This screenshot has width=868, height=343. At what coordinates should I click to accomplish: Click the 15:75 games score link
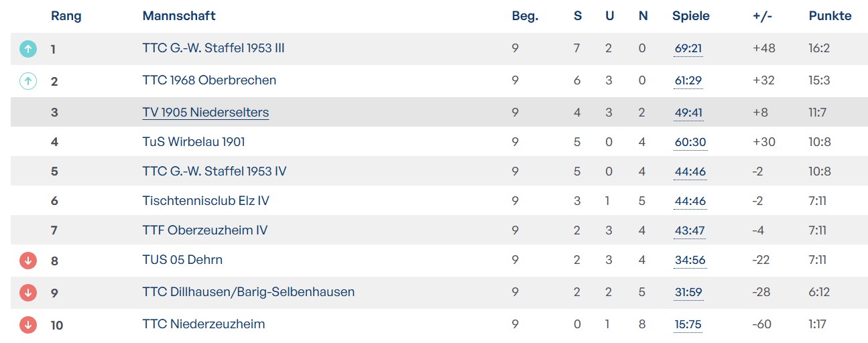(x=688, y=325)
